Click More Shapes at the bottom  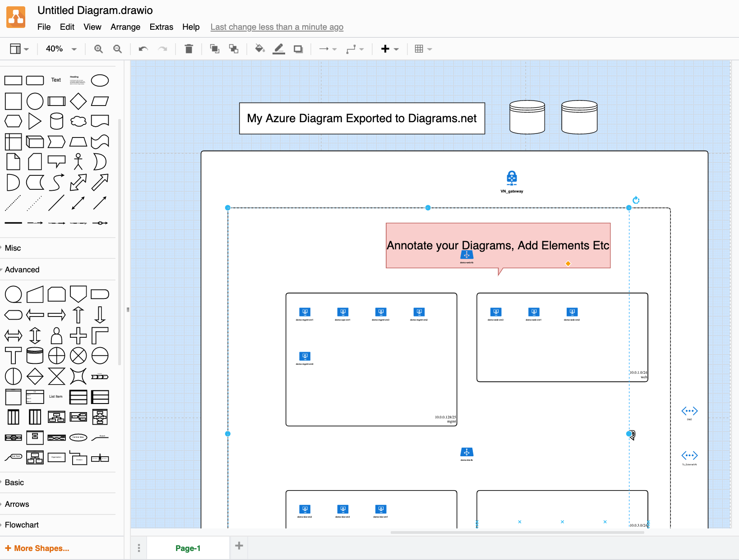pos(37,548)
